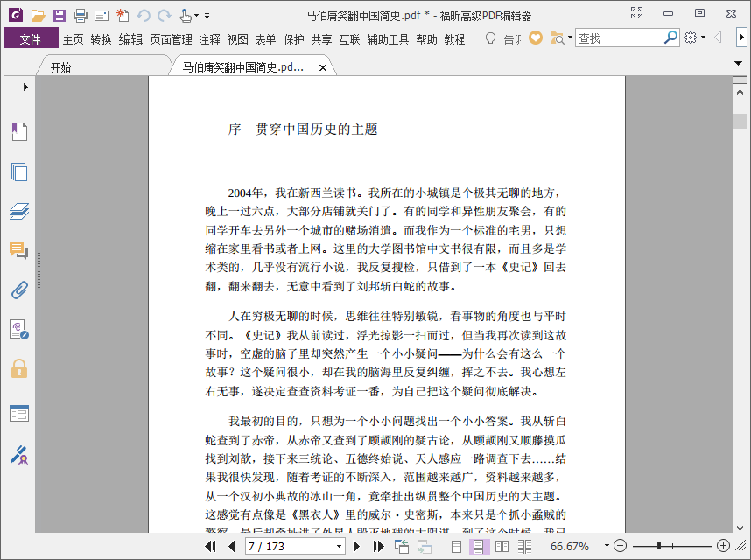Go to the first page
Image resolution: width=751 pixels, height=560 pixels.
(x=210, y=546)
